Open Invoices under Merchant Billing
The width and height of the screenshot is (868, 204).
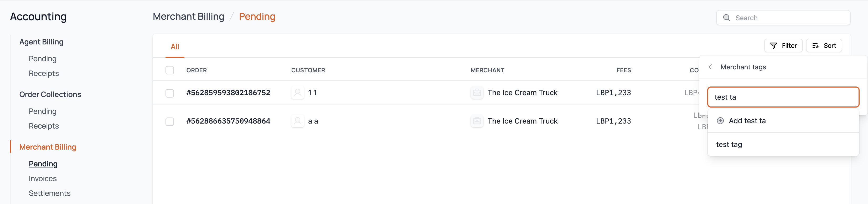coord(43,178)
